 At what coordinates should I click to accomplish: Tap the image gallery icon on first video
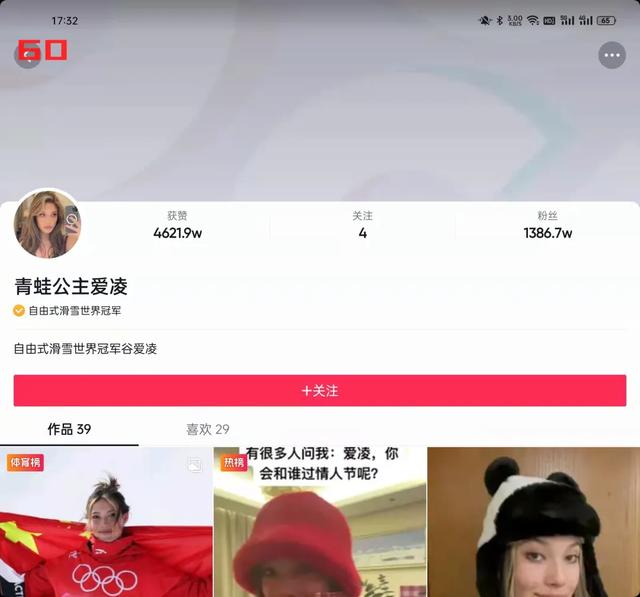tap(194, 464)
